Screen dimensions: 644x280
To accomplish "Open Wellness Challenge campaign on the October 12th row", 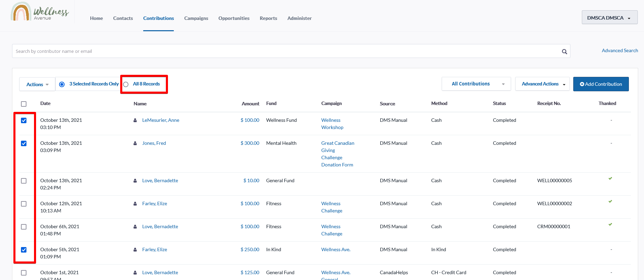I will point(332,207).
